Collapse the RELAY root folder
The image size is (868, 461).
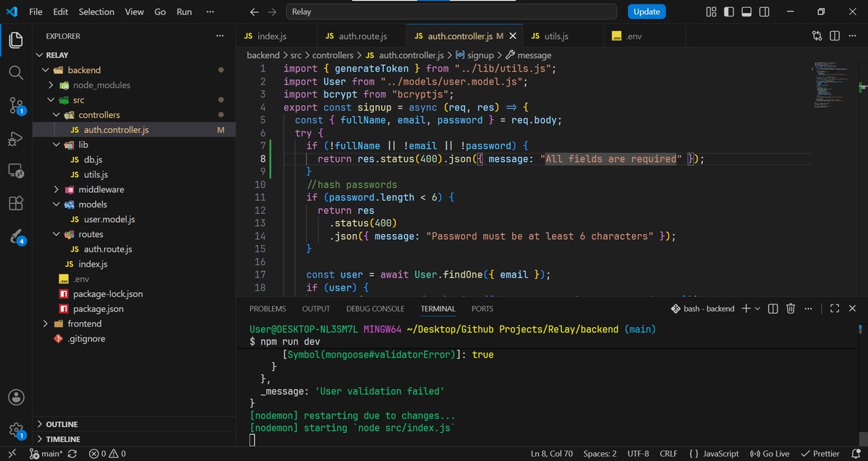coord(39,55)
